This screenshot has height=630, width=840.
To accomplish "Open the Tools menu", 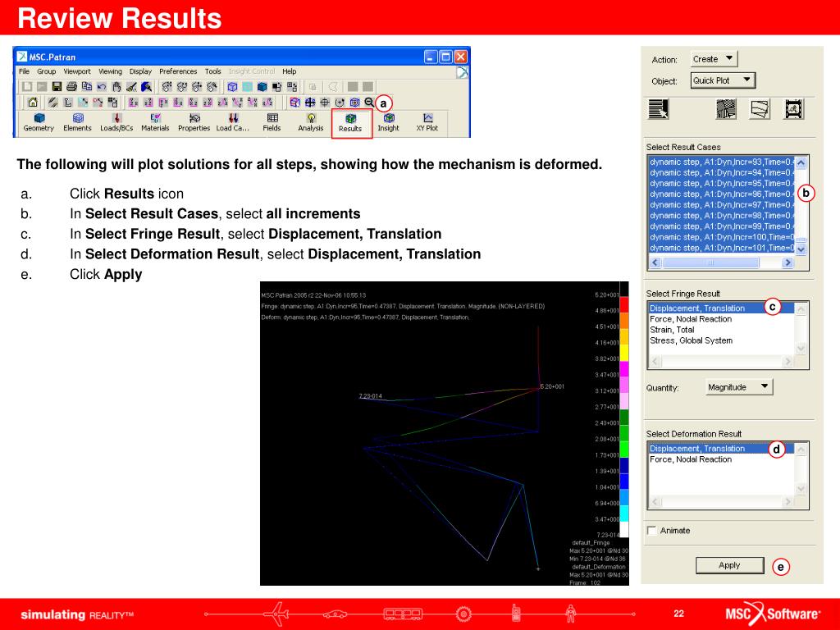I will [212, 71].
